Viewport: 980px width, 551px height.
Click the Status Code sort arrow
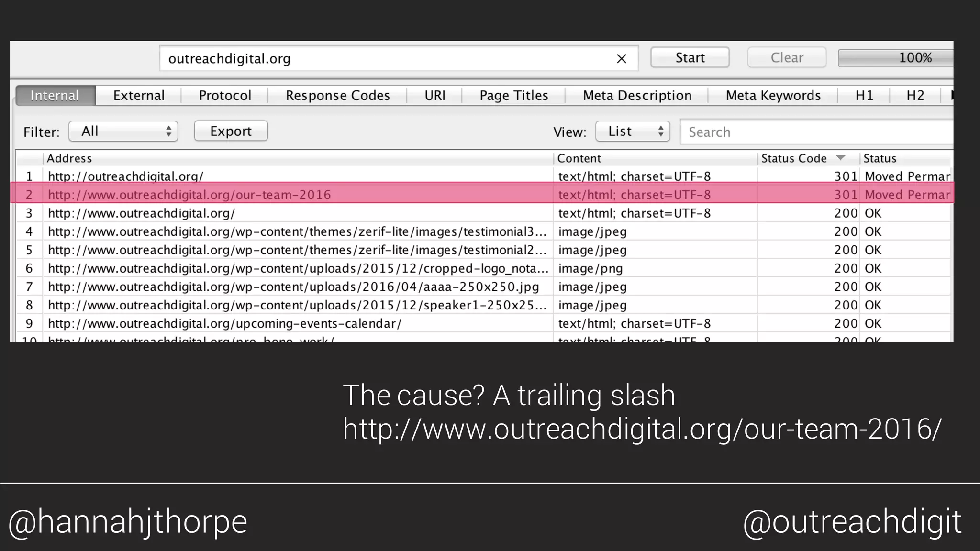840,158
